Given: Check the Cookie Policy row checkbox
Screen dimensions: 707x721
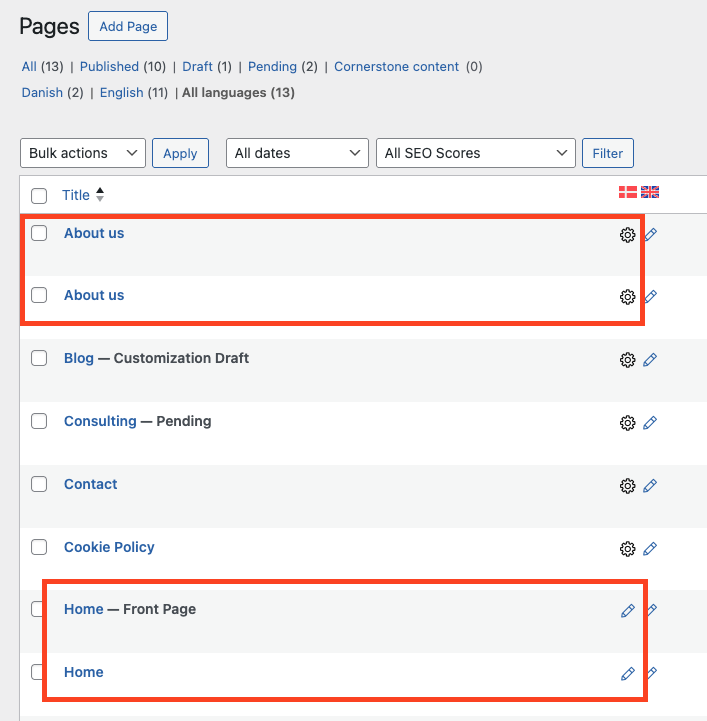Looking at the screenshot, I should (x=39, y=547).
